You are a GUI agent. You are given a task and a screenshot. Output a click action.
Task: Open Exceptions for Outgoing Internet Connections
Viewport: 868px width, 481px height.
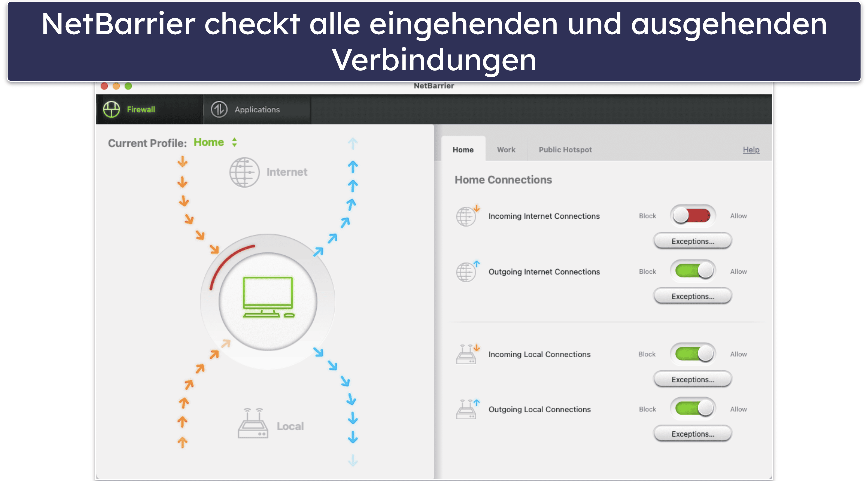point(693,296)
